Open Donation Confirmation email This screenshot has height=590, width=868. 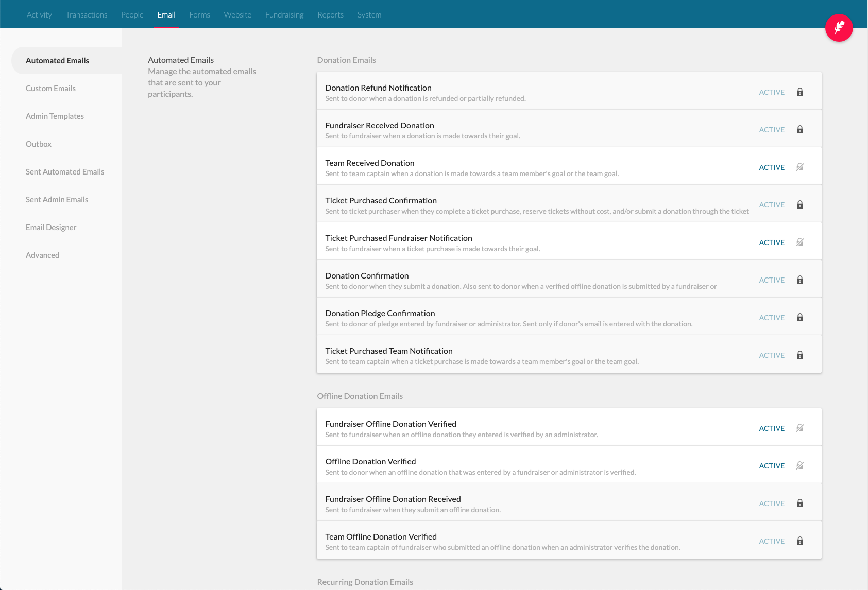tap(569, 279)
